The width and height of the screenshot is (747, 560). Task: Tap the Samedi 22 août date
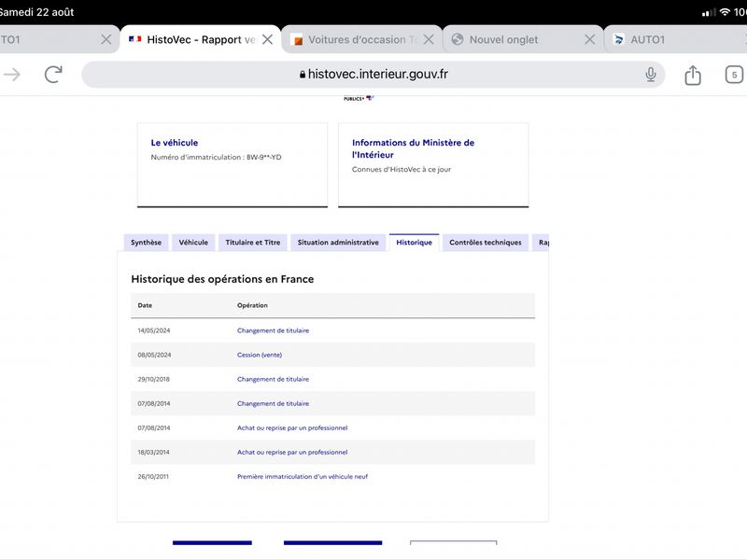pyautogui.click(x=36, y=12)
